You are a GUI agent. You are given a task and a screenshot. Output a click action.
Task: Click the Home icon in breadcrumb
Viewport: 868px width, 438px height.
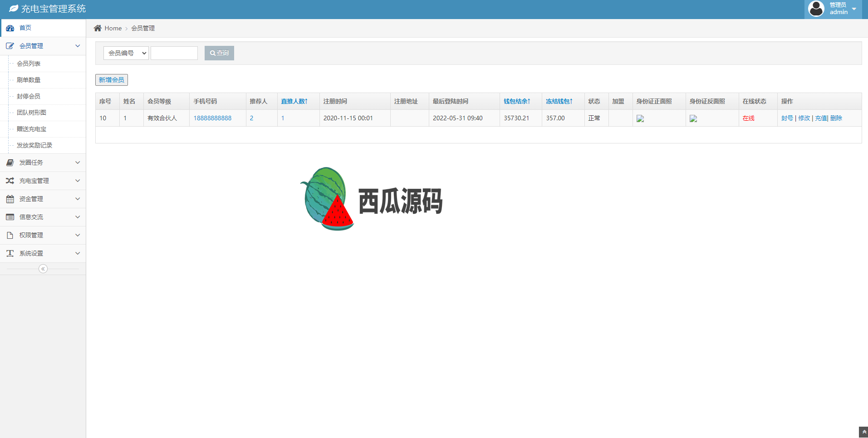click(x=98, y=28)
